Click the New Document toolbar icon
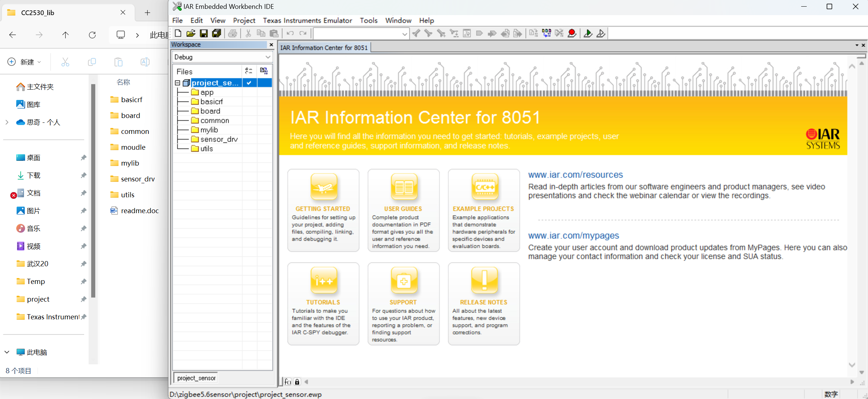This screenshot has width=868, height=399. (x=178, y=34)
